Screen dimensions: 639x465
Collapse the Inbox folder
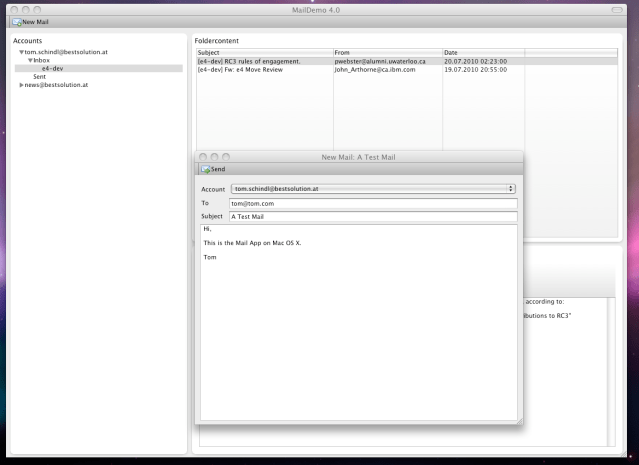tap(31, 60)
